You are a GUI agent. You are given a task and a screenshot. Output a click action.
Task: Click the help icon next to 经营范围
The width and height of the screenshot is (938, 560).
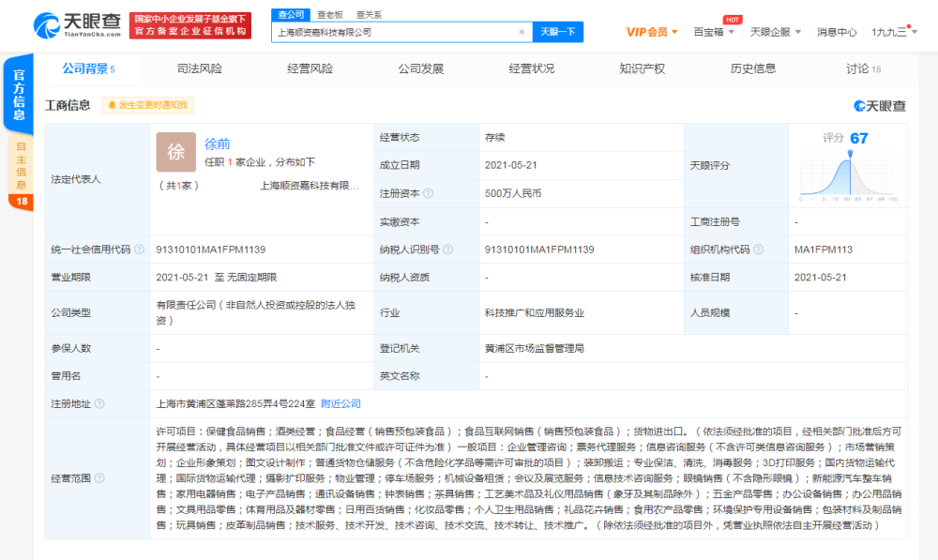(x=99, y=478)
